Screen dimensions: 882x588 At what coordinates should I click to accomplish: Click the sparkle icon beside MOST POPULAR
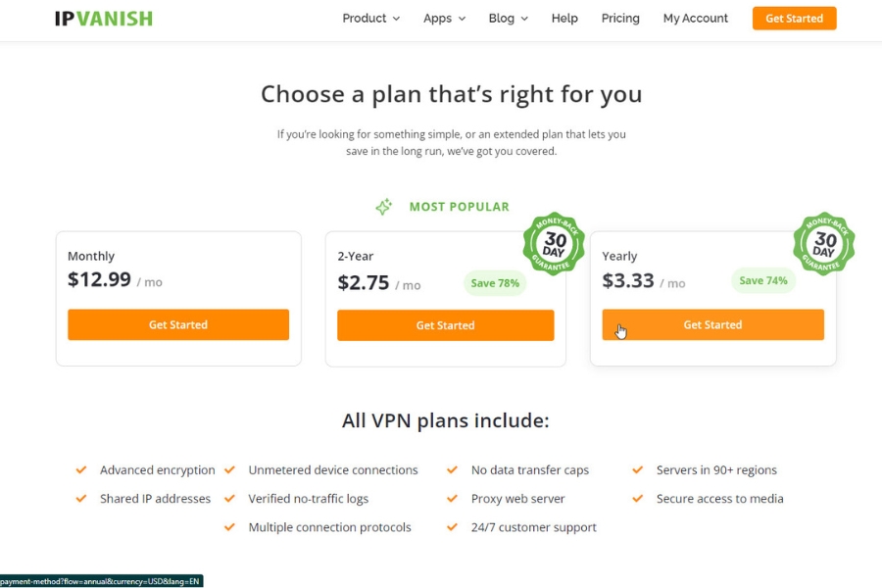point(384,207)
